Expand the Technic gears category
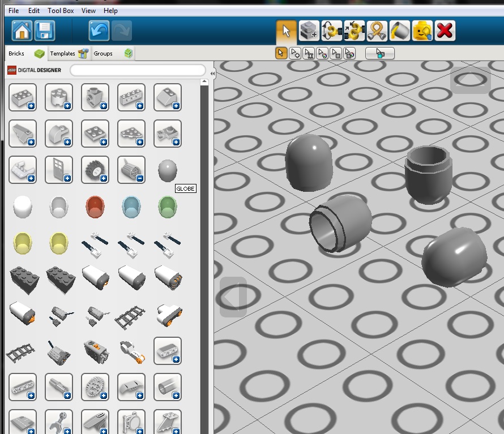 [95, 387]
